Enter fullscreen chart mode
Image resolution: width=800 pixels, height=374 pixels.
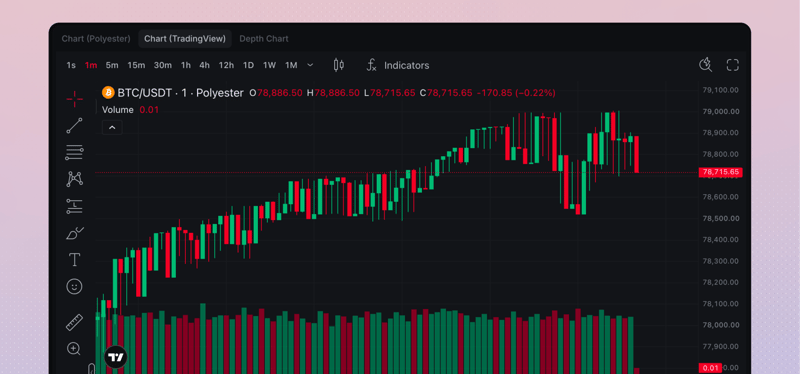733,65
